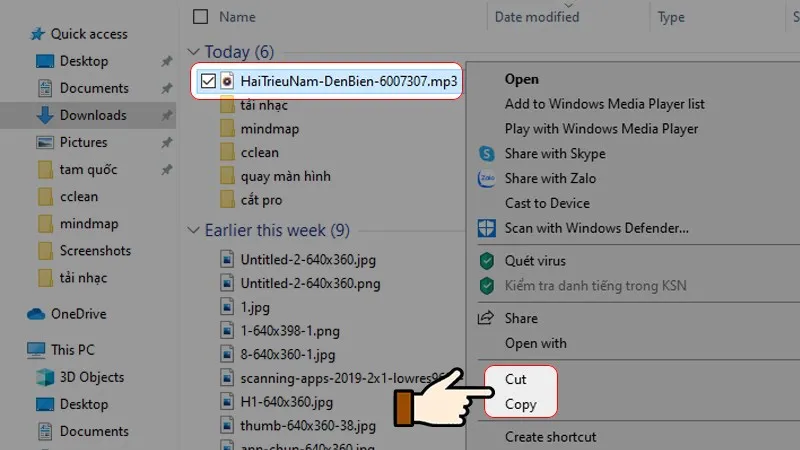Viewport: 800px width, 450px height.
Task: Click the Pictures icon in sidebar
Action: pyautogui.click(x=45, y=142)
